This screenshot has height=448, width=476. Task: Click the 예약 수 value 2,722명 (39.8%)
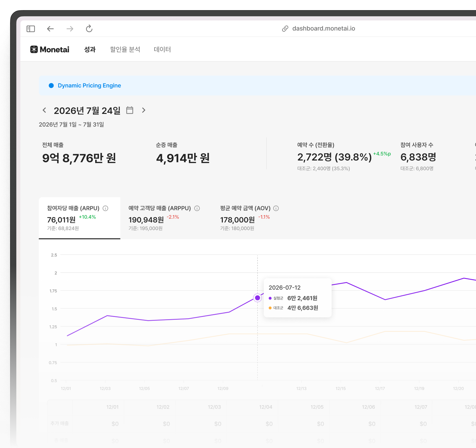coord(334,157)
